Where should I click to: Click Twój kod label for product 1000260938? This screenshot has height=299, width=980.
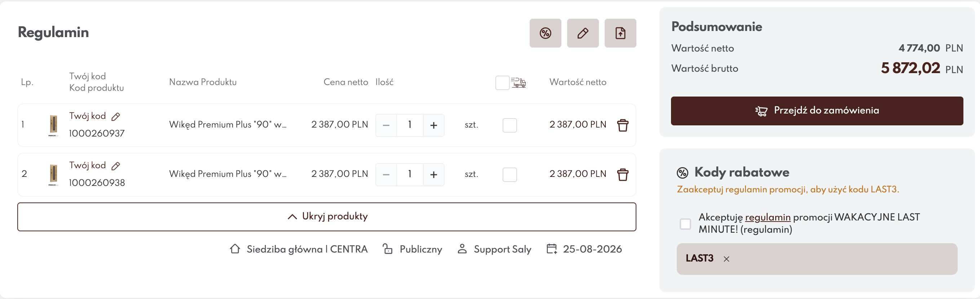[88, 166]
